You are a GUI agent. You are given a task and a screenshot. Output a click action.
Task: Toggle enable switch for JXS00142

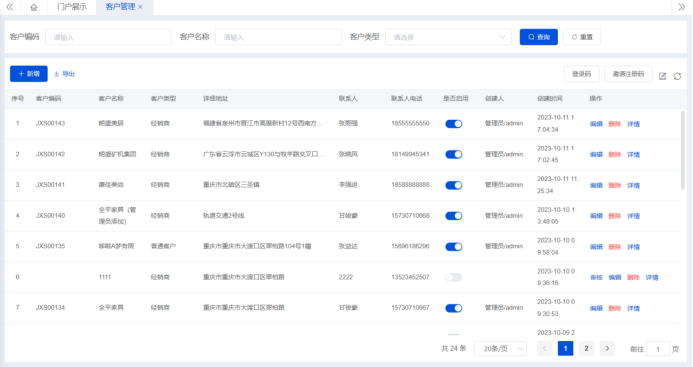pos(453,154)
